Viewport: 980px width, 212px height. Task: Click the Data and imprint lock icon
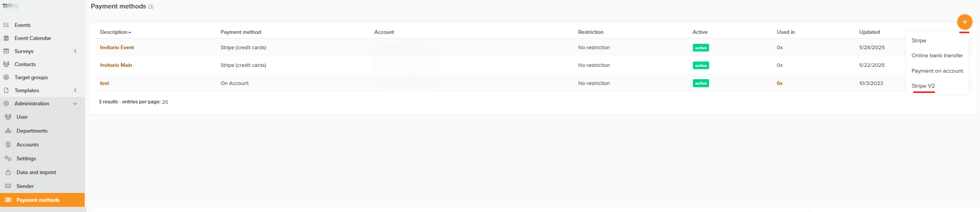pyautogui.click(x=8, y=172)
